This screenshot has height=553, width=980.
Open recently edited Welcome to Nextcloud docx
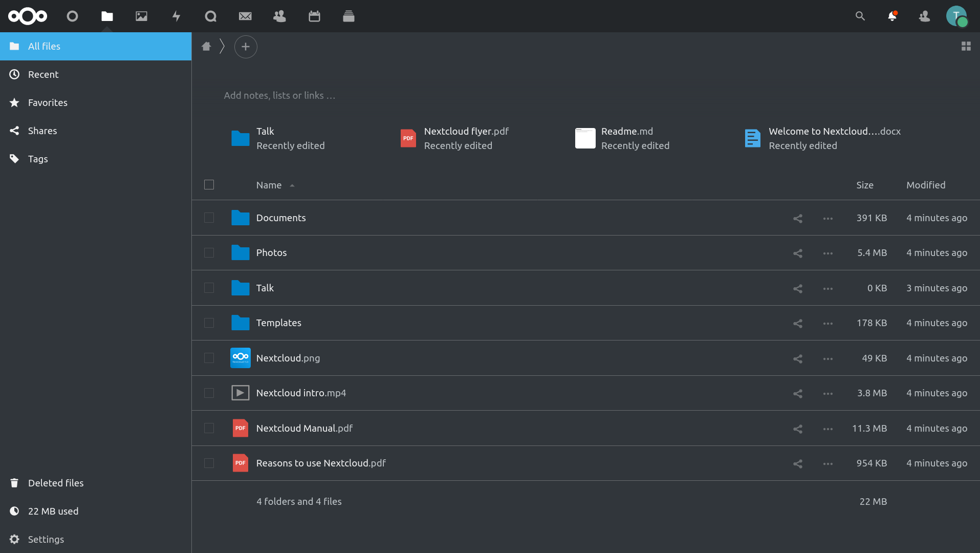(822, 138)
